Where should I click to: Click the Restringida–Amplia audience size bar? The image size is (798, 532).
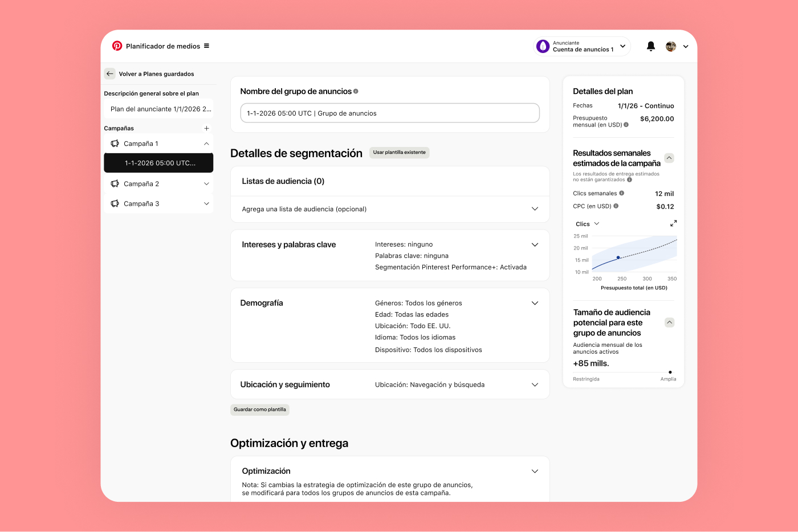point(624,373)
